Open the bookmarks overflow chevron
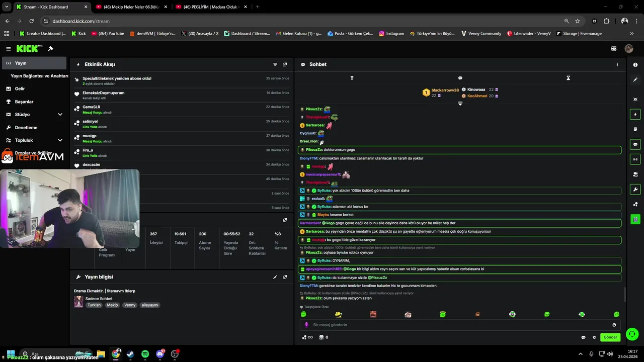The width and height of the screenshot is (644, 362). [632, 33]
